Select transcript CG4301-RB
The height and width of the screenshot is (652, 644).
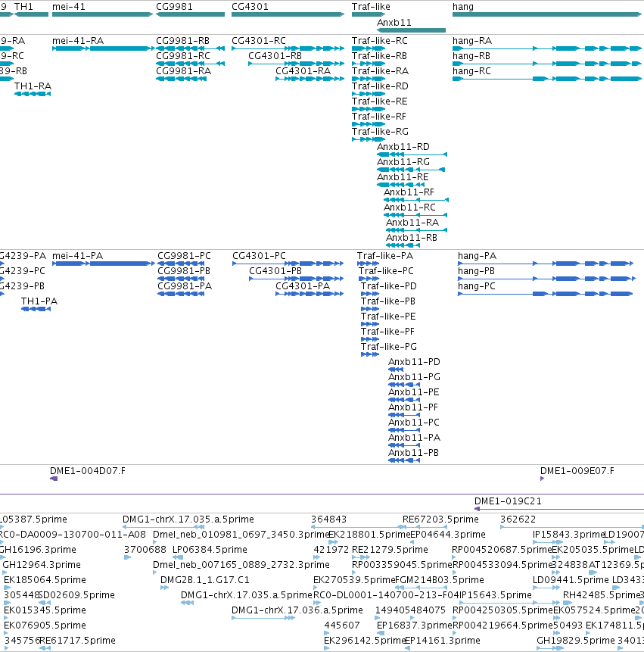point(296,64)
